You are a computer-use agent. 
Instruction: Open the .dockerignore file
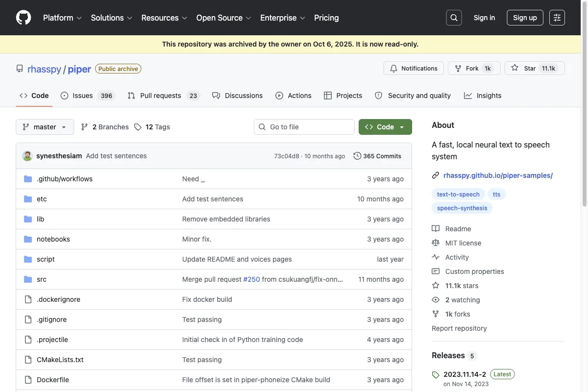pyautogui.click(x=58, y=299)
